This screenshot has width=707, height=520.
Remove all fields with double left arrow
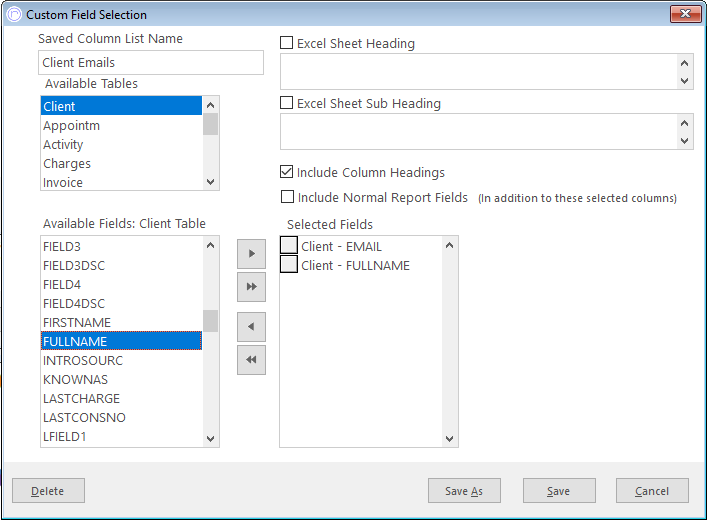tap(251, 360)
